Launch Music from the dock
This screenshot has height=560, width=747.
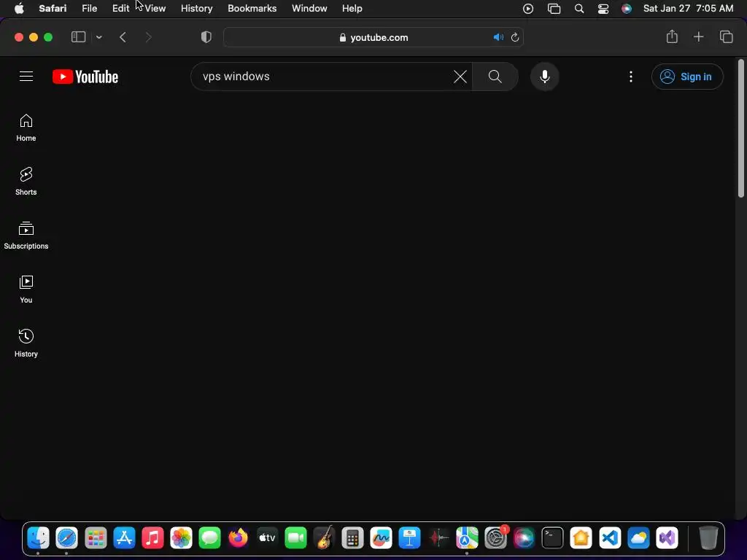point(153,538)
